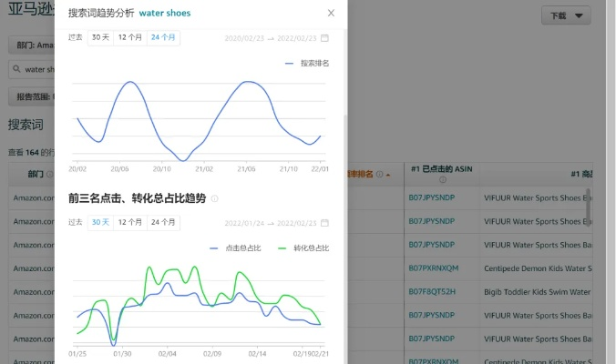
Task: Click info icon beside top-three trend heading
Action: point(215,198)
